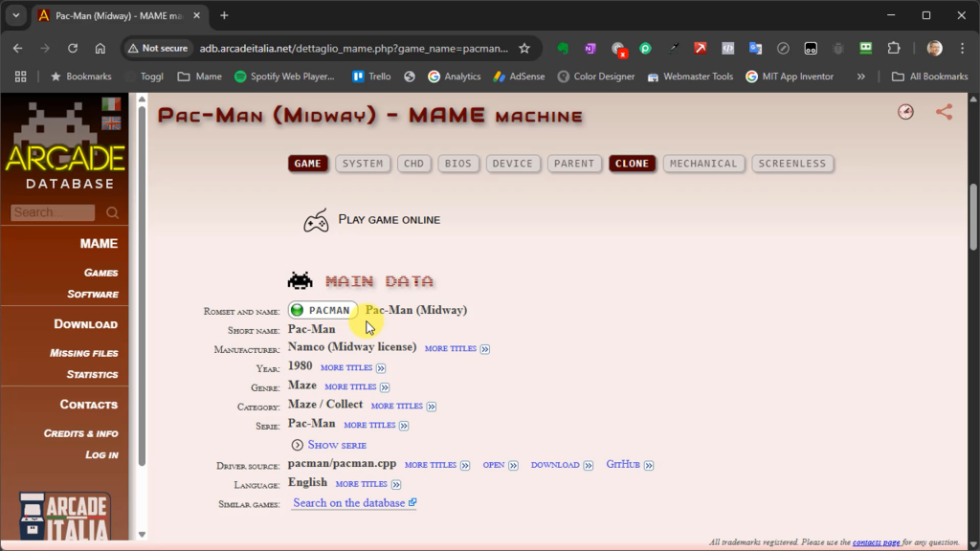Open the Spotify Web Player bookmark
This screenshot has height=551, width=980.
(284, 77)
